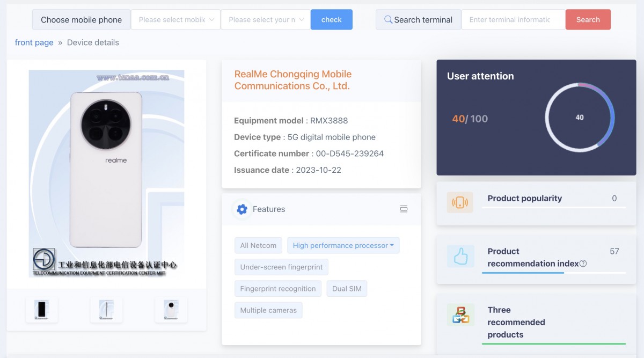Click the Under-screen fingerprint tag
Image resolution: width=644 pixels, height=358 pixels.
pyautogui.click(x=281, y=267)
